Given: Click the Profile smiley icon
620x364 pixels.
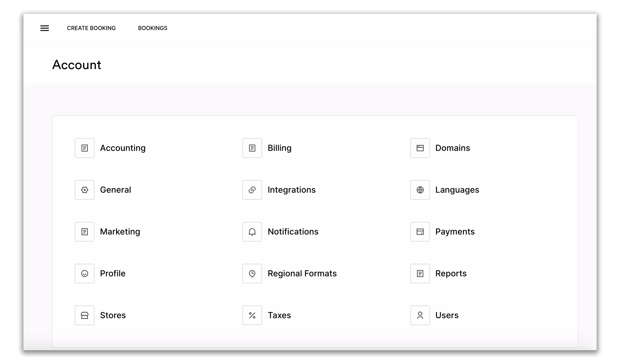Looking at the screenshot, I should coord(85,274).
